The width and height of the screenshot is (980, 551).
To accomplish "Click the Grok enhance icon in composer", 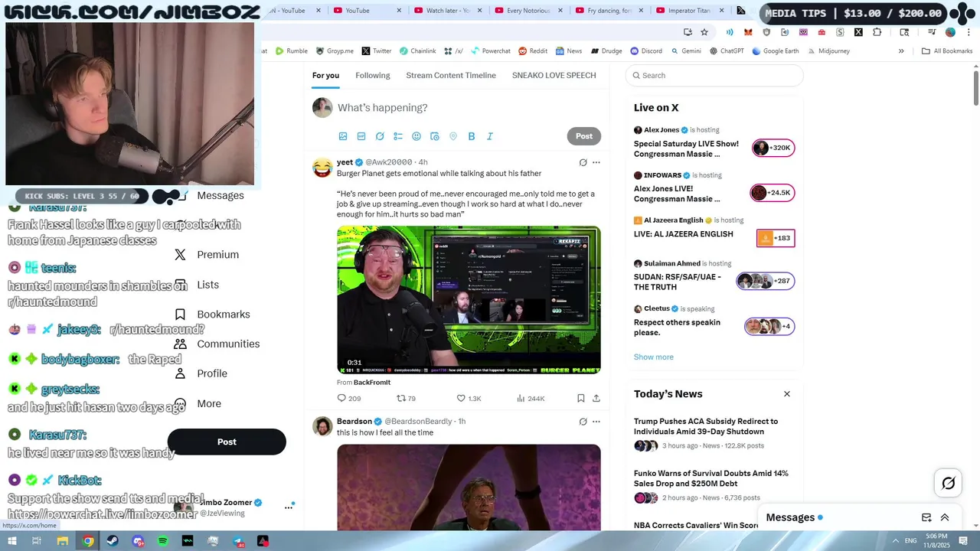I will (x=380, y=136).
